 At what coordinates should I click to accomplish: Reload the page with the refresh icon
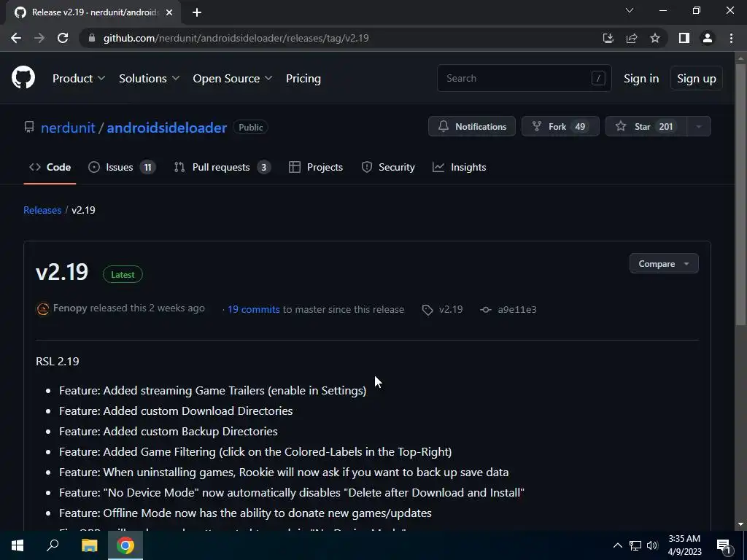coord(63,38)
